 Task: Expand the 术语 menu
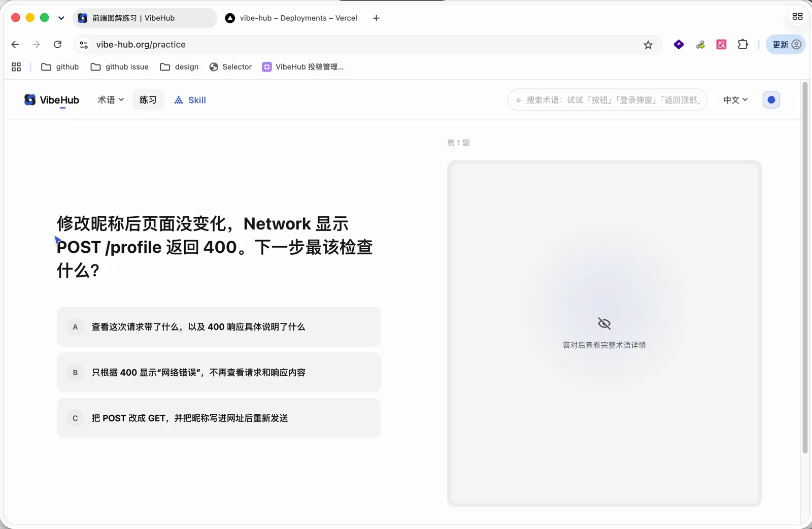pyautogui.click(x=111, y=100)
